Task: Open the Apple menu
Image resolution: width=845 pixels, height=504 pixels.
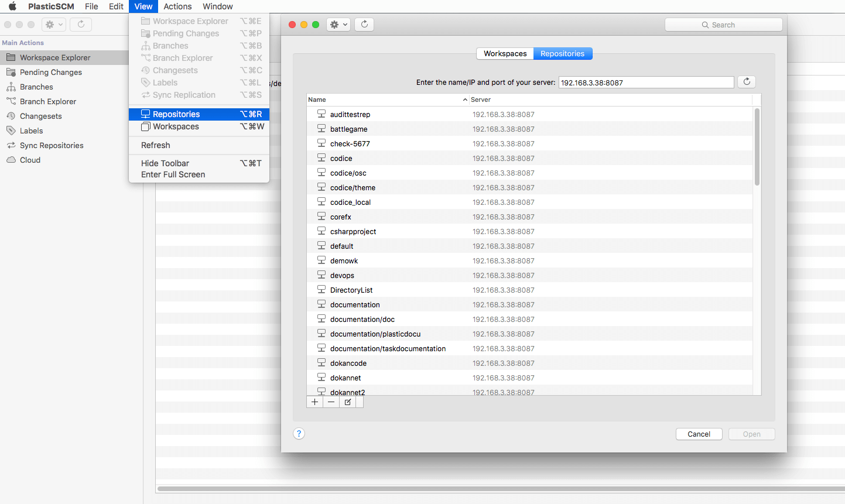Action: coord(12,6)
